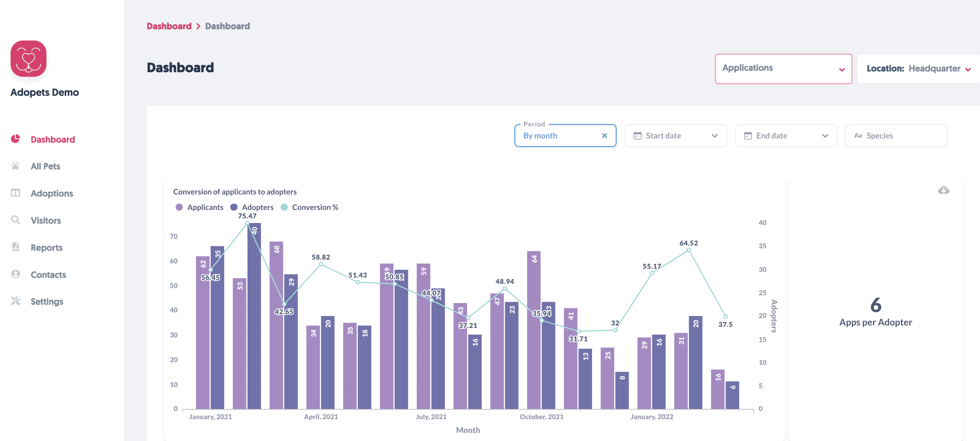
Task: Click the Reports document icon
Action: click(15, 247)
